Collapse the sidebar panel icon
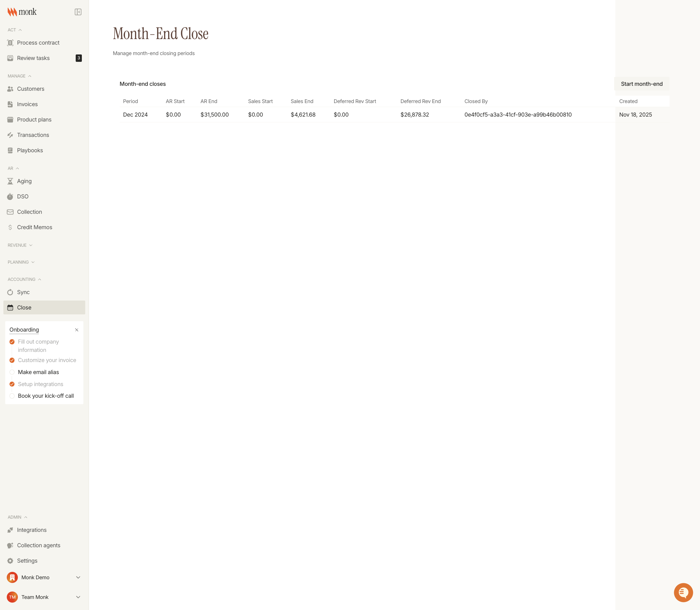Image resolution: width=700 pixels, height=610 pixels. (78, 12)
